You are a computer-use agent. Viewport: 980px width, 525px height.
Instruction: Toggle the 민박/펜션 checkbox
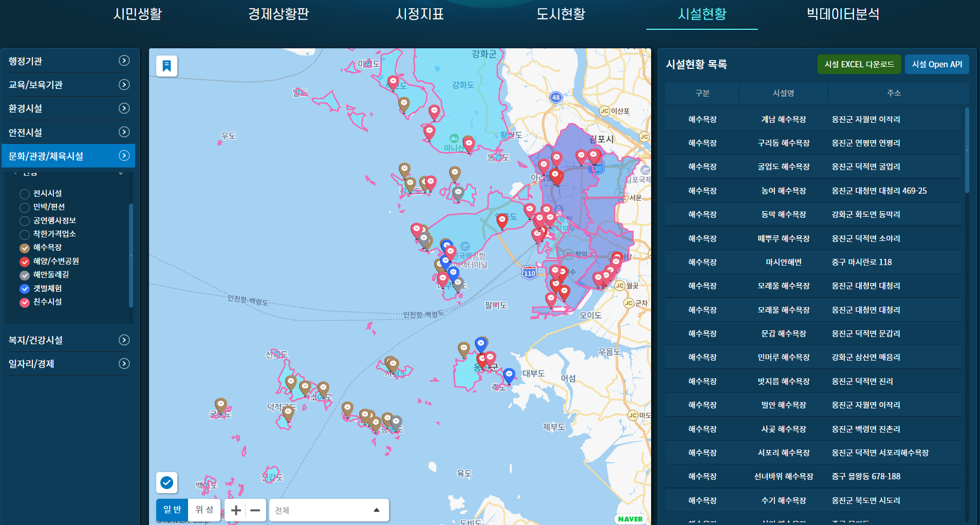point(24,207)
